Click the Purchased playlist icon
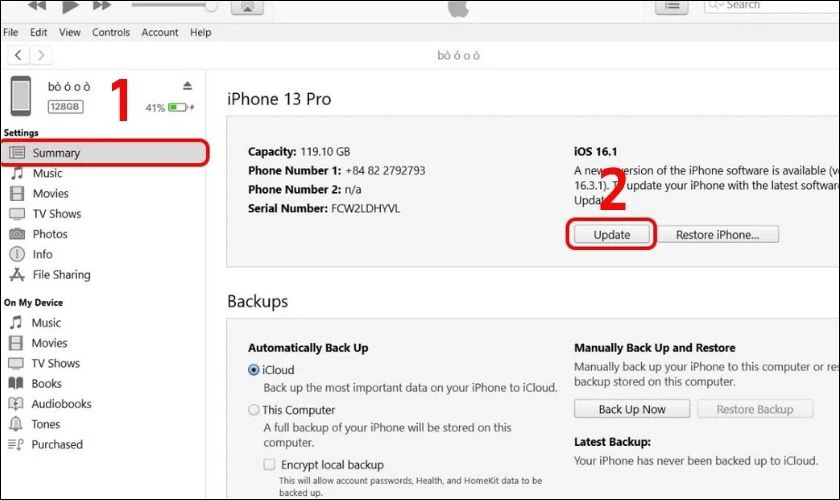This screenshot has height=500, width=840. click(x=16, y=444)
